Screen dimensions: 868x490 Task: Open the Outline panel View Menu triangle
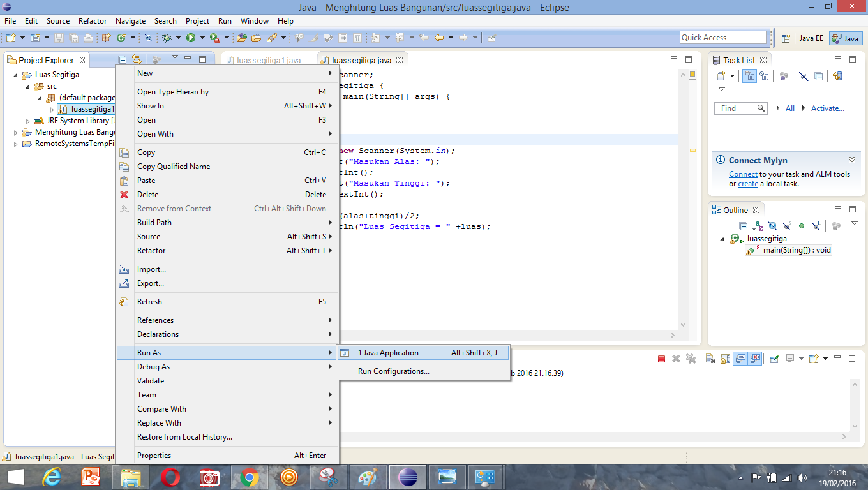tap(855, 223)
